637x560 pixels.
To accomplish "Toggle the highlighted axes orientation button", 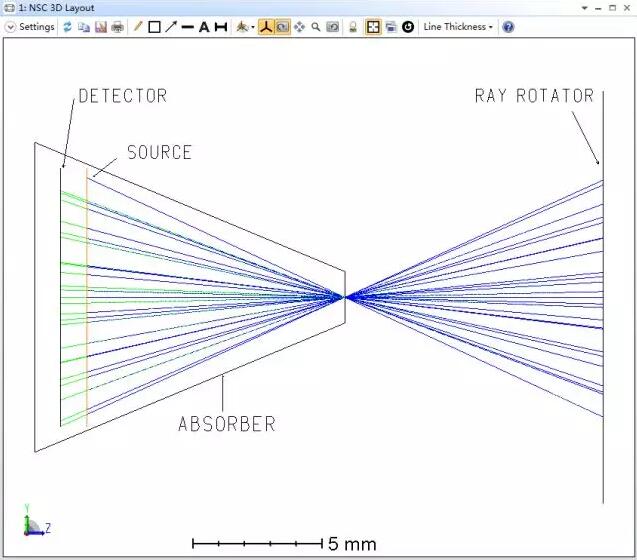I will click(266, 27).
